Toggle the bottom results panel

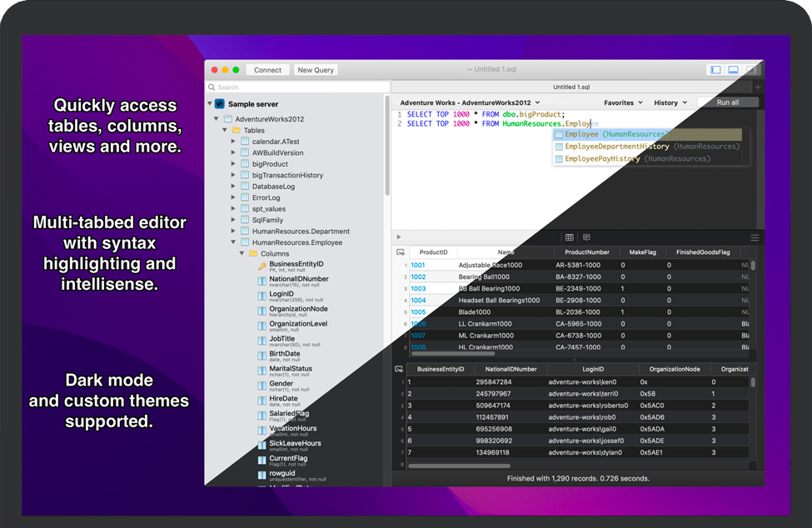[733, 69]
